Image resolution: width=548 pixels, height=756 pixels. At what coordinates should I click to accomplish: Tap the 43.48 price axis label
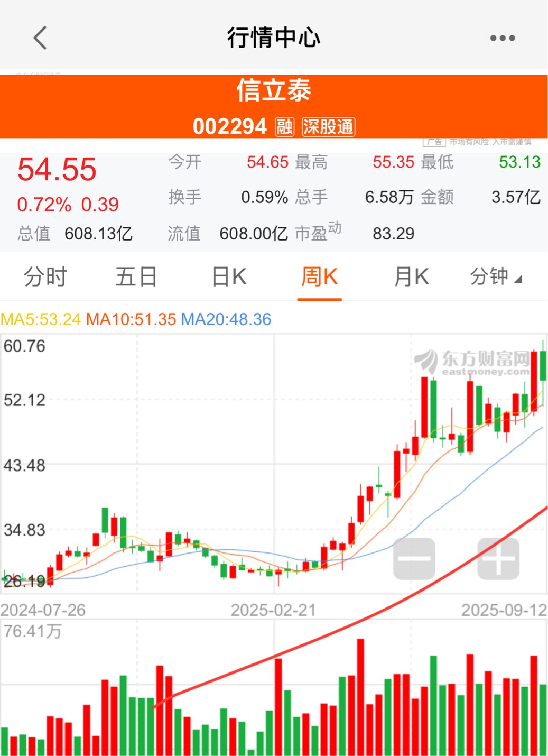pyautogui.click(x=24, y=466)
